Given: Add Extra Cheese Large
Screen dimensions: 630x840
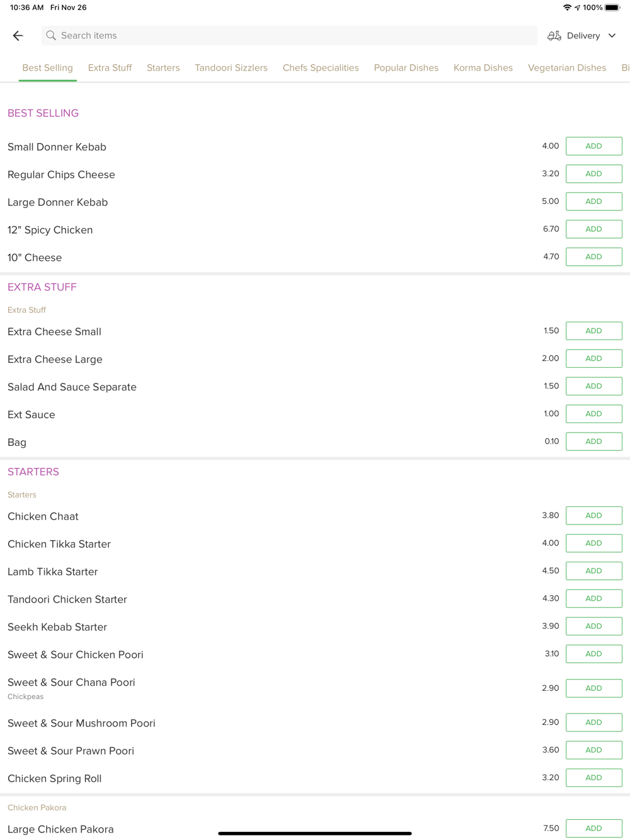Looking at the screenshot, I should click(x=593, y=358).
